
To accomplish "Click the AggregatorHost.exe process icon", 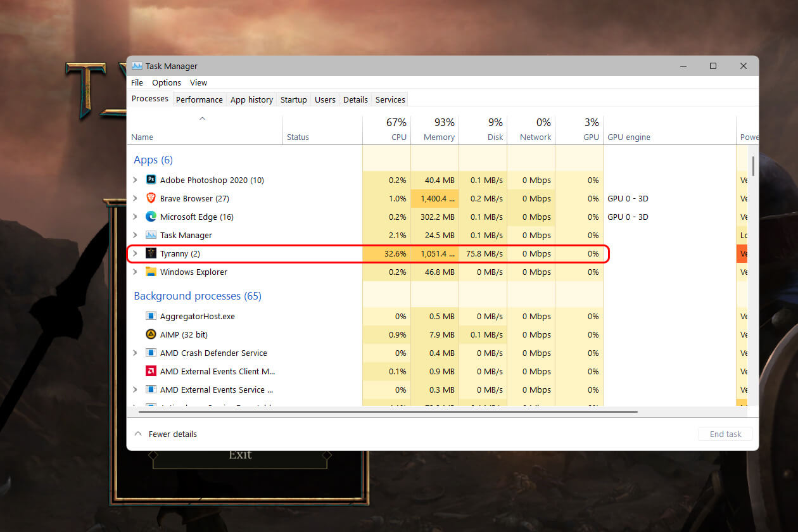I will coord(151,316).
